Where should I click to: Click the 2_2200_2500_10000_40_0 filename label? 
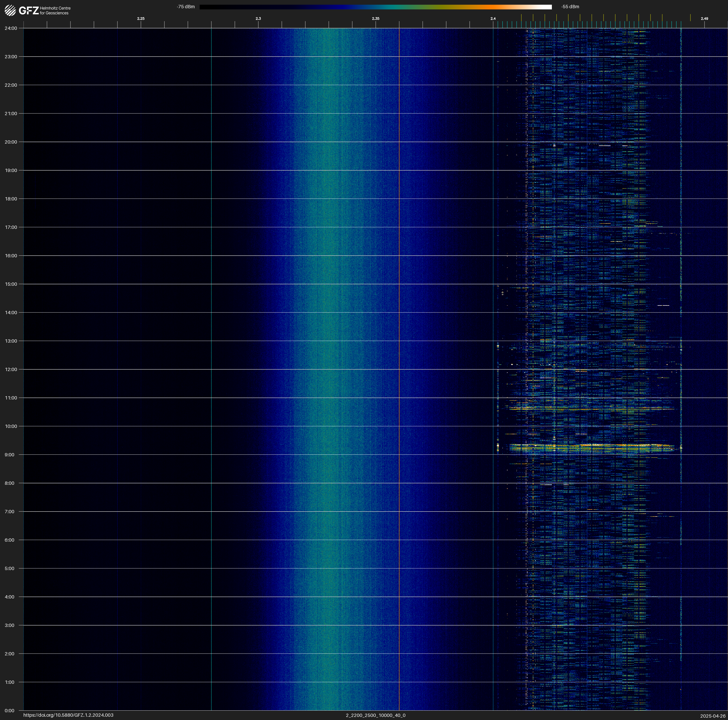(375, 715)
